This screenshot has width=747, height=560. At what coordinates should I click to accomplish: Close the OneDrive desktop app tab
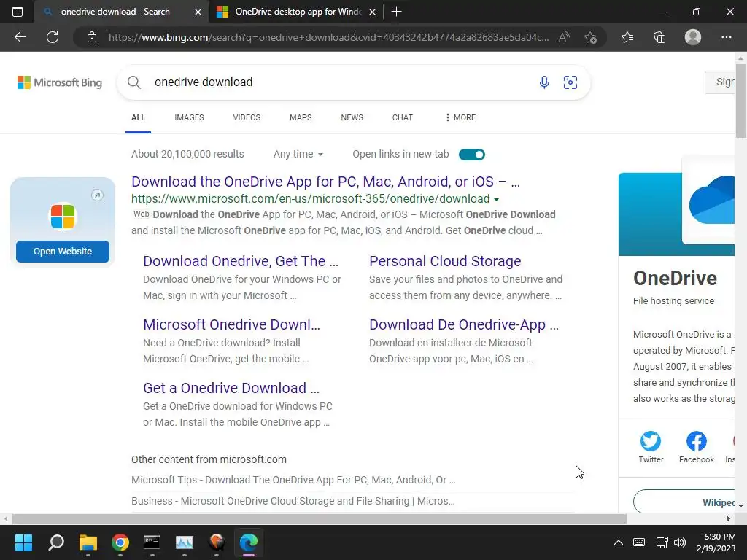(373, 12)
